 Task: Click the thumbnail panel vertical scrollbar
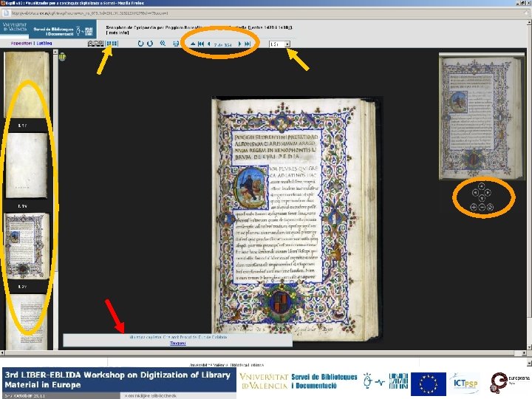pos(55,200)
